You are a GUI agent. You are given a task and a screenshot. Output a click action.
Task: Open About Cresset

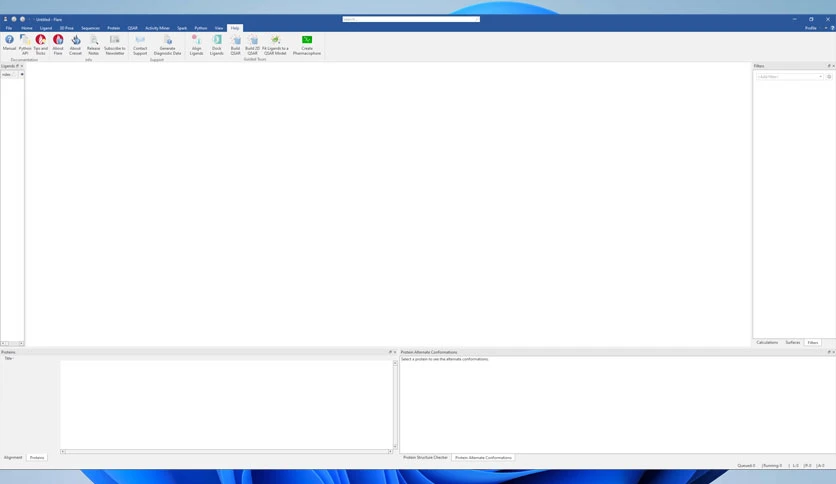[75, 45]
